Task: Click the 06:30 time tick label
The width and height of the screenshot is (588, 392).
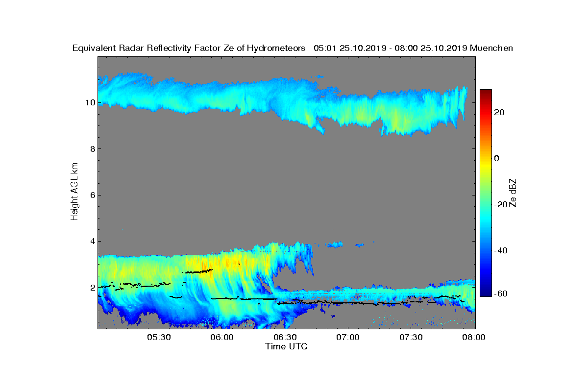Action: click(286, 338)
